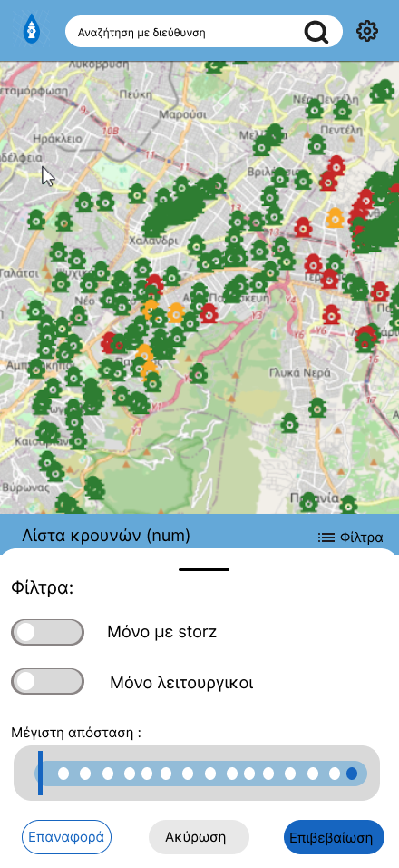The width and height of the screenshot is (399, 868).
Task: Open settings via the gear icon
Action: point(367,31)
